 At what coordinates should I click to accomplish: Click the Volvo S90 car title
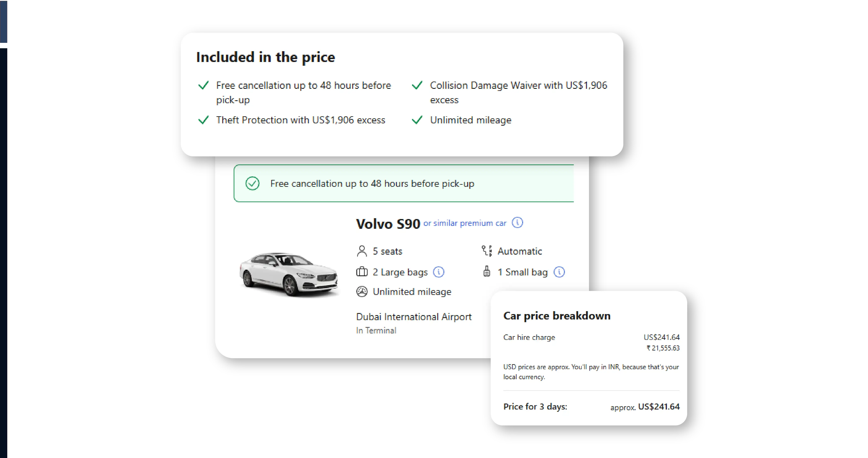(x=388, y=224)
